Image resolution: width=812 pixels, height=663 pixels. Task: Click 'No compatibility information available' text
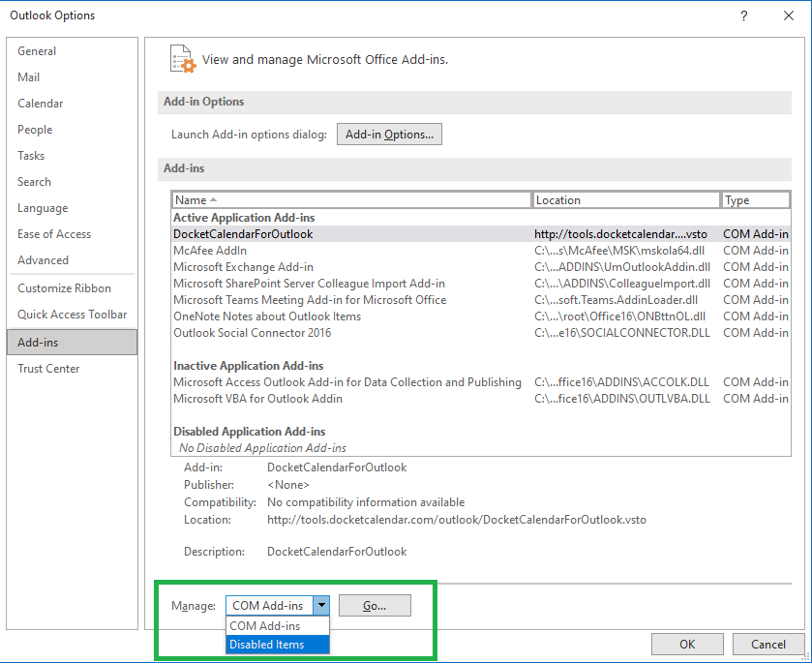[x=366, y=502]
